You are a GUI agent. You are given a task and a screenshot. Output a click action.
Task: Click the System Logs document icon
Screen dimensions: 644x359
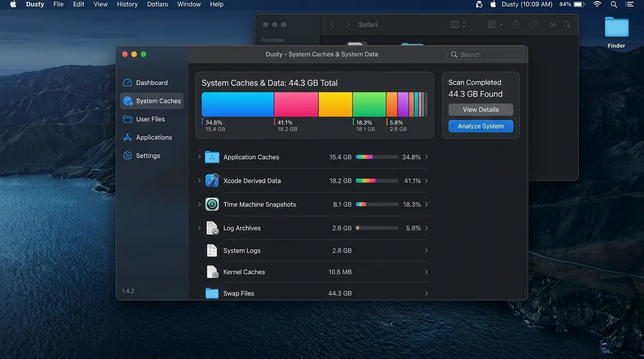coord(212,251)
